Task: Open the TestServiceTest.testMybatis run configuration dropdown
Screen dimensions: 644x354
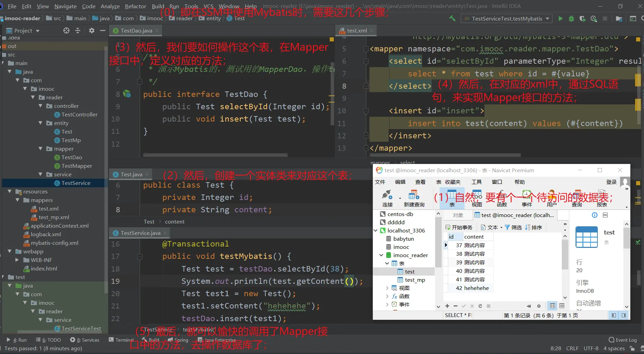Action: point(507,18)
